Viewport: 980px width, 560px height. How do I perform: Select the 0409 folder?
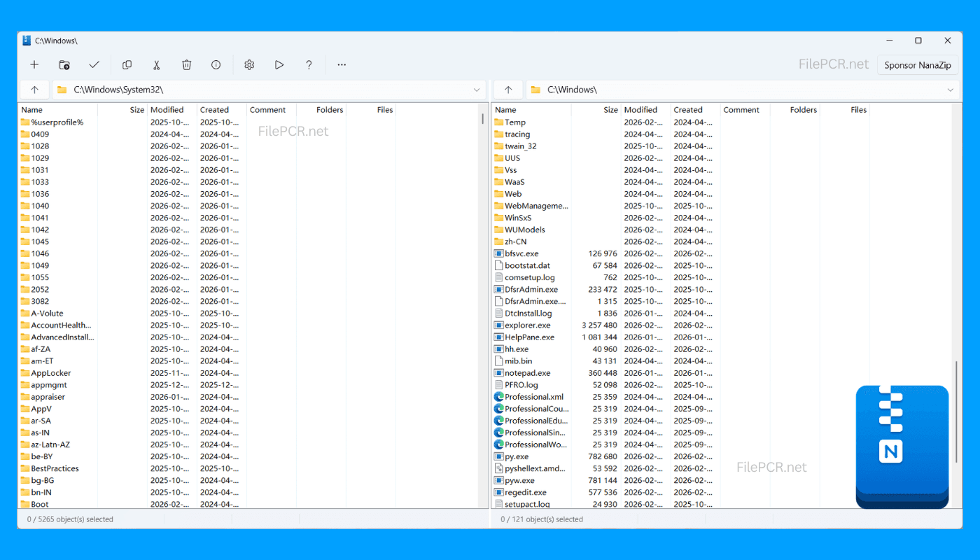click(40, 134)
